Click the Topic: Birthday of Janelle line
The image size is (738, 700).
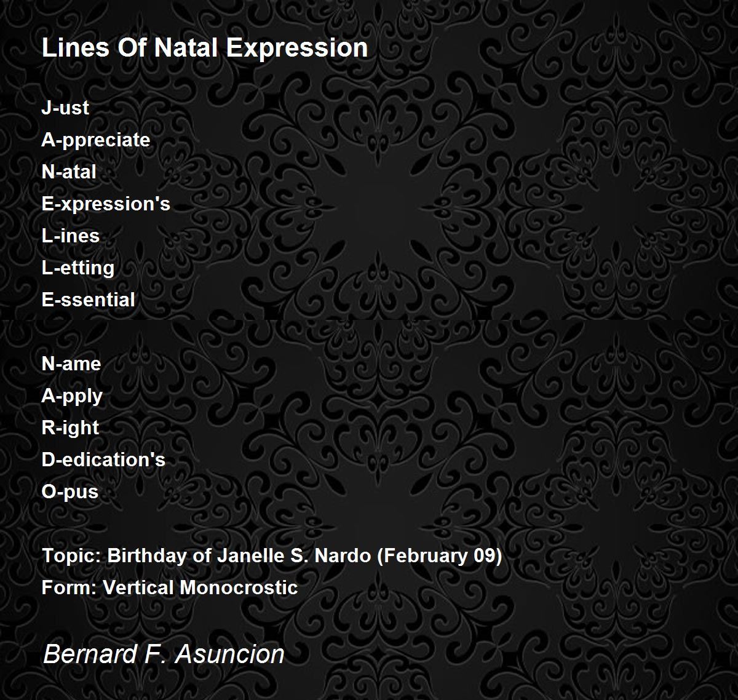[x=272, y=556]
